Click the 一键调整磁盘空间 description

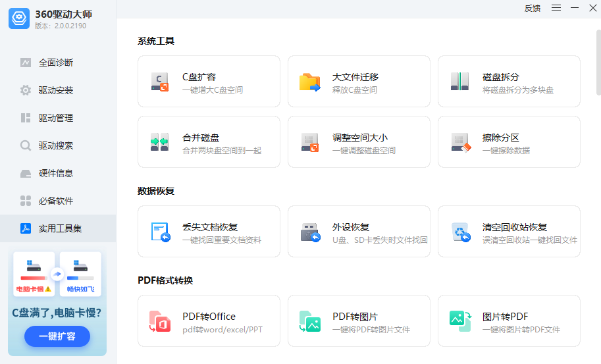pos(364,151)
